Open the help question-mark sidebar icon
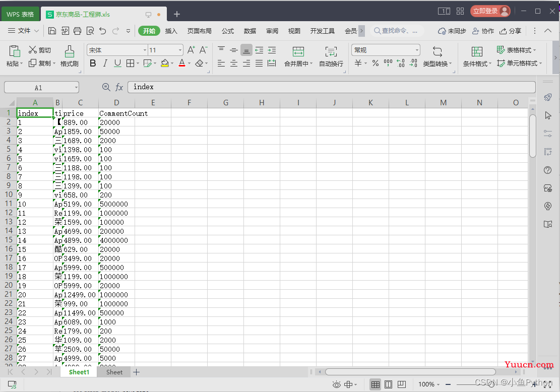 click(547, 170)
